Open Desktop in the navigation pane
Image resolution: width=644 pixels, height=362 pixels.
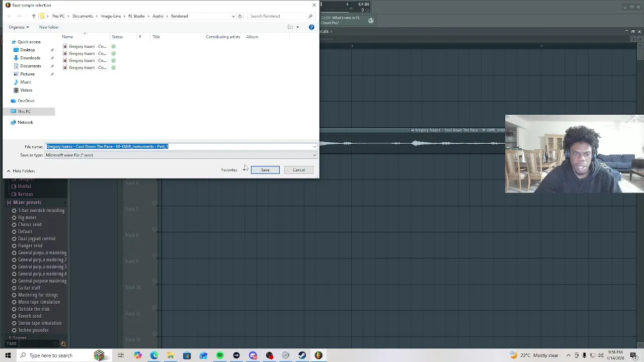(28, 50)
